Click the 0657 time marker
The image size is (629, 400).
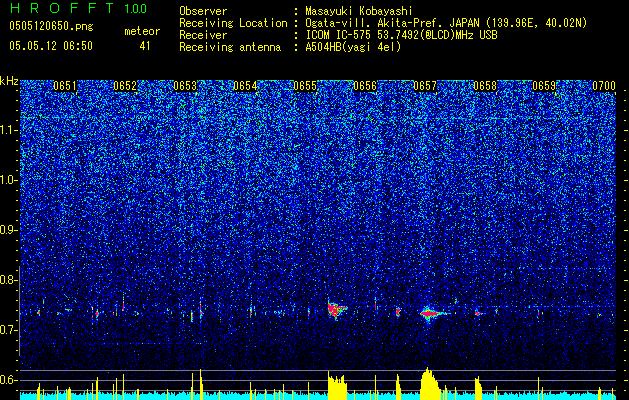click(425, 86)
